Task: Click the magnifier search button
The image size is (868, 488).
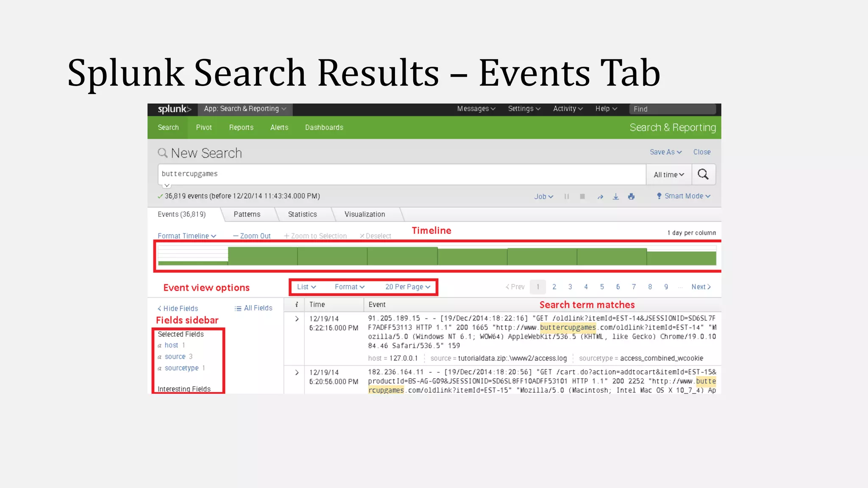Action: [x=704, y=175]
